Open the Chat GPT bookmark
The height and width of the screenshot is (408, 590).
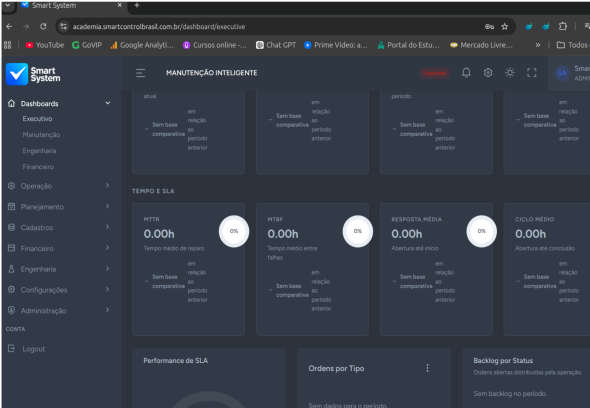(276, 45)
